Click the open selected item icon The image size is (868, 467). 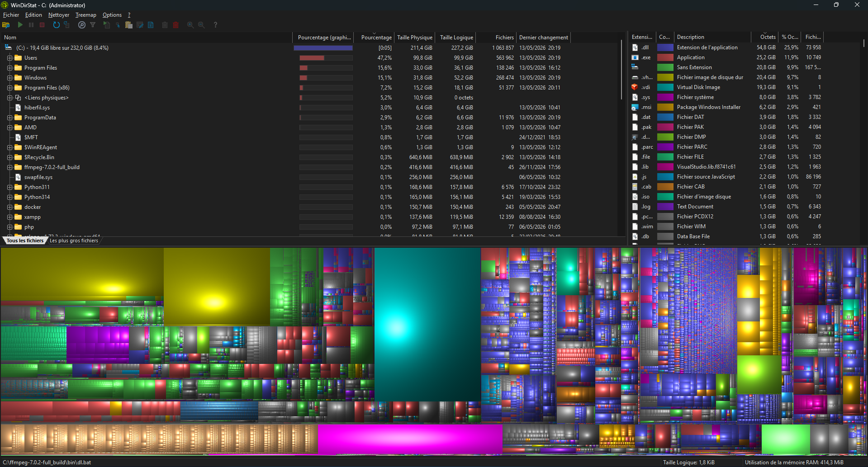tap(107, 25)
